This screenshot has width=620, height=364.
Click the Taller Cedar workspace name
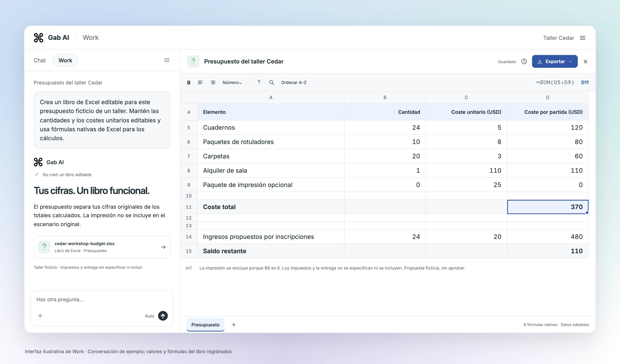[x=559, y=38]
